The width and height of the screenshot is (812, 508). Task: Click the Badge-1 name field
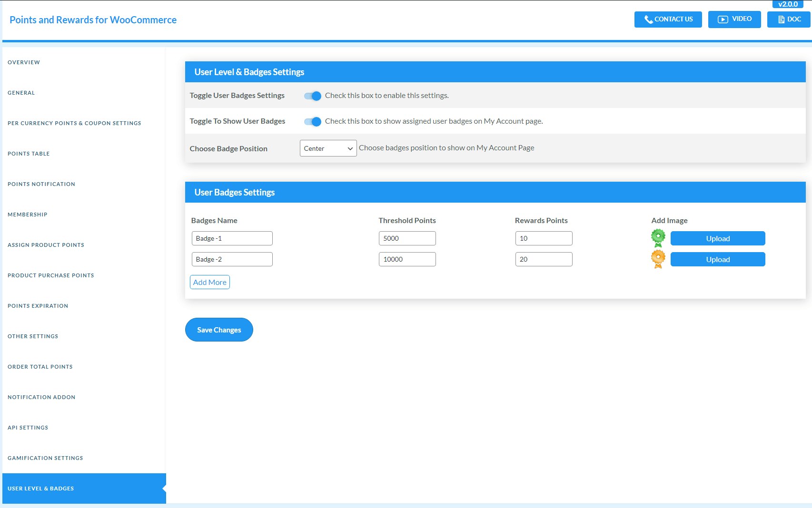pyautogui.click(x=232, y=238)
